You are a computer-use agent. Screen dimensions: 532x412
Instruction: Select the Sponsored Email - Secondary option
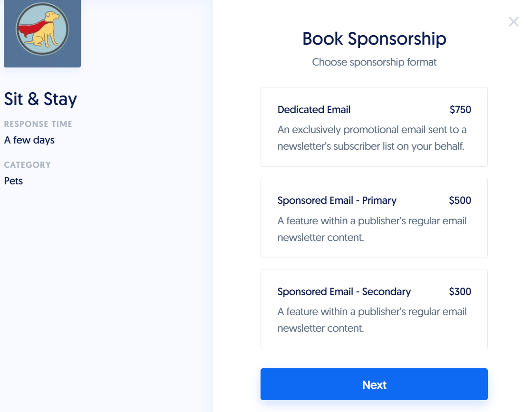tap(374, 308)
